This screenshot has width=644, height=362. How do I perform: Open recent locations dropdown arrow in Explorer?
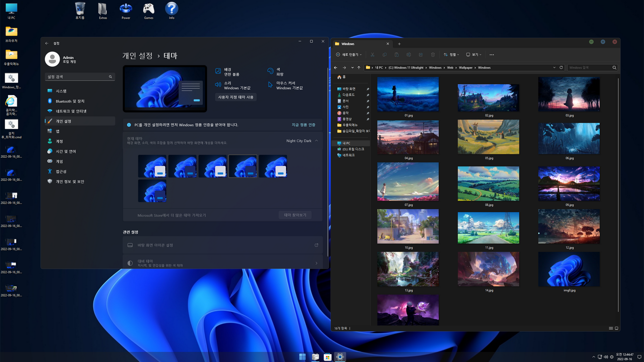[x=352, y=68]
